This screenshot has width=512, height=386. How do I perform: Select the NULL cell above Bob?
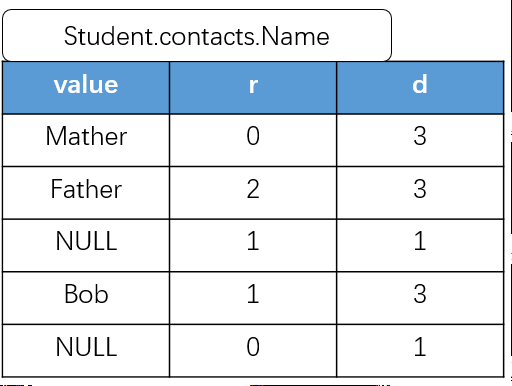point(86,245)
